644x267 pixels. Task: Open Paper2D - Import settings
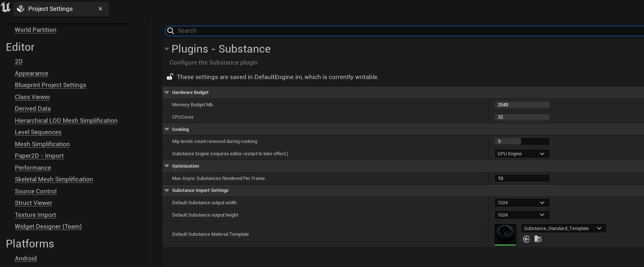pos(39,156)
